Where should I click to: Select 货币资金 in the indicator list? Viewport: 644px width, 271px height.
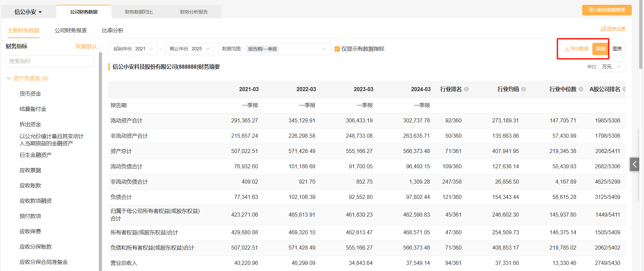tap(30, 94)
